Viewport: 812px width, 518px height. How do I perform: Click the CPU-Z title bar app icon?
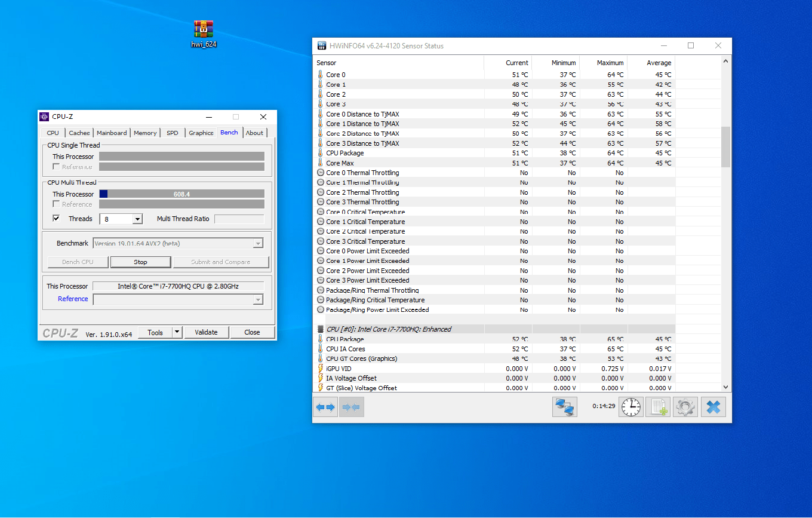[44, 117]
